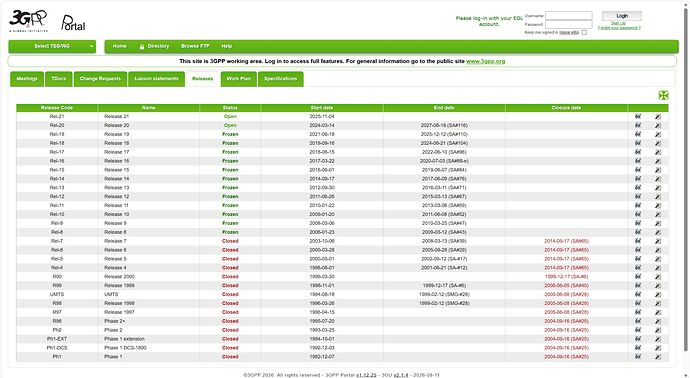Open the Select TSG/WG dropdown
This screenshot has width=690, height=378.
[x=52, y=46]
